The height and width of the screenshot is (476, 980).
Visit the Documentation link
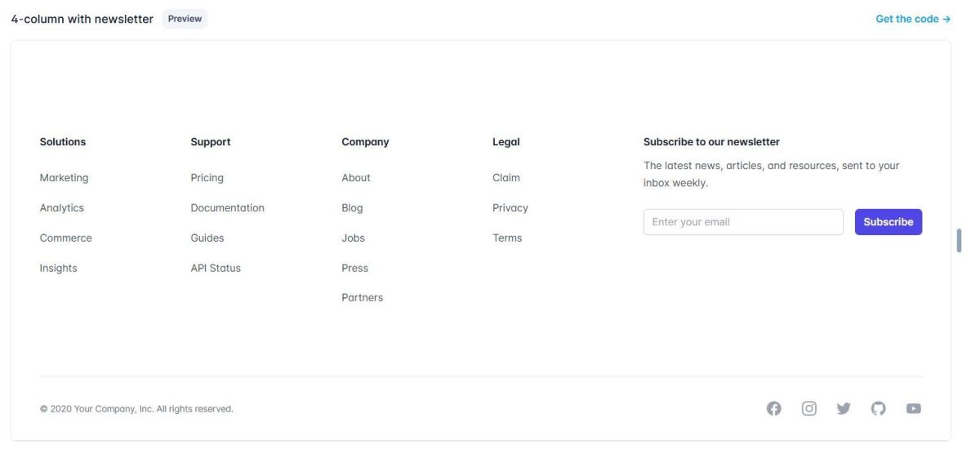[x=227, y=208]
